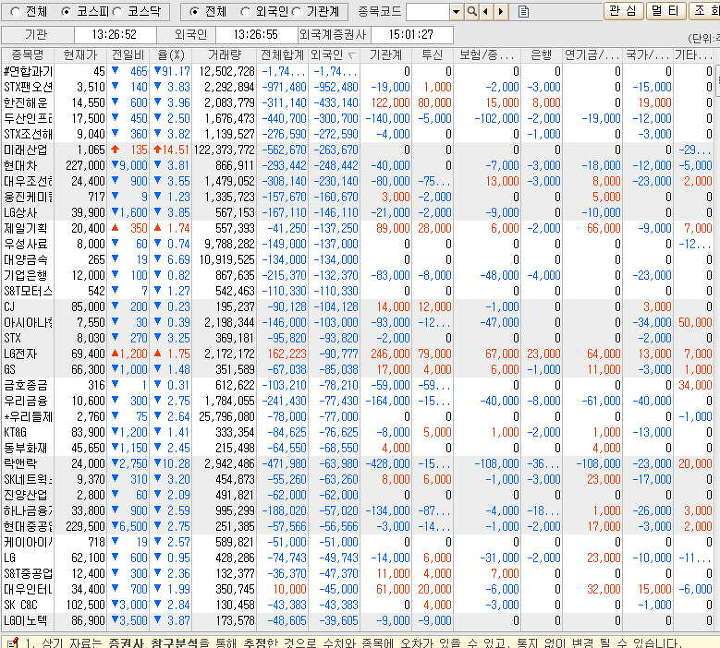Click 동부화재 price 45,650
The image size is (720, 648).
(88, 448)
